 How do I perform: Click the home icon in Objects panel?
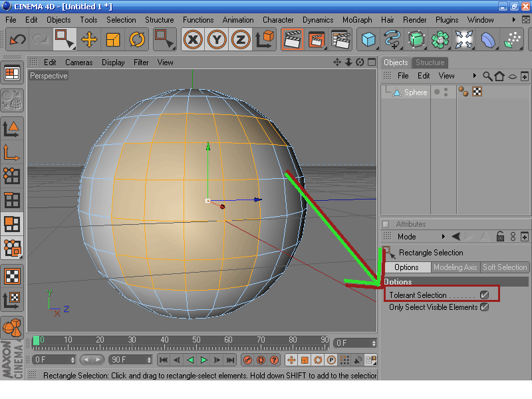tap(499, 76)
